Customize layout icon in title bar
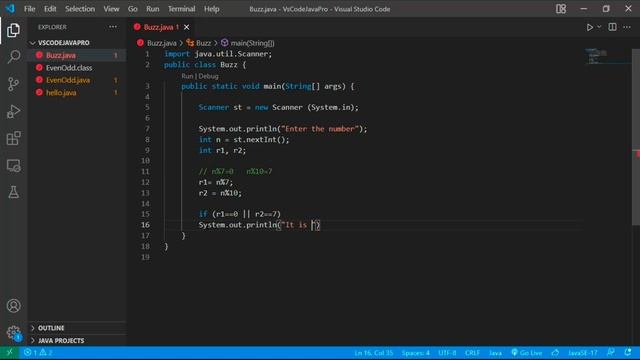 (x=561, y=9)
